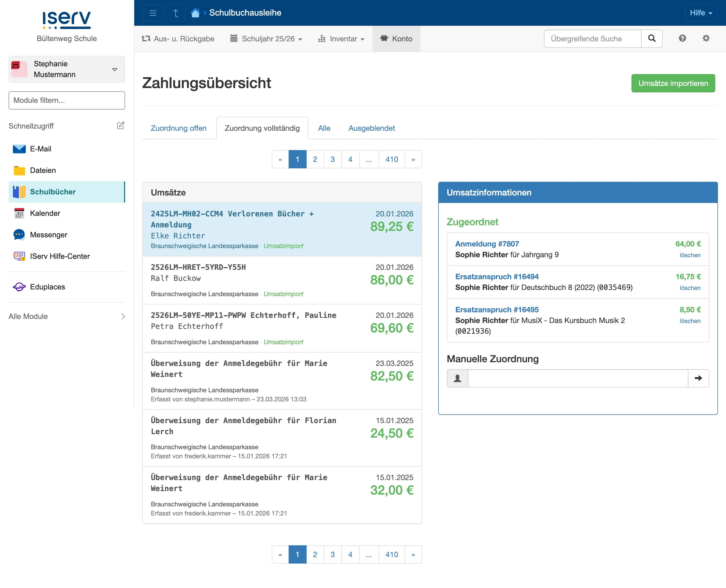Open the settings gear icon
The width and height of the screenshot is (726, 588).
click(706, 38)
